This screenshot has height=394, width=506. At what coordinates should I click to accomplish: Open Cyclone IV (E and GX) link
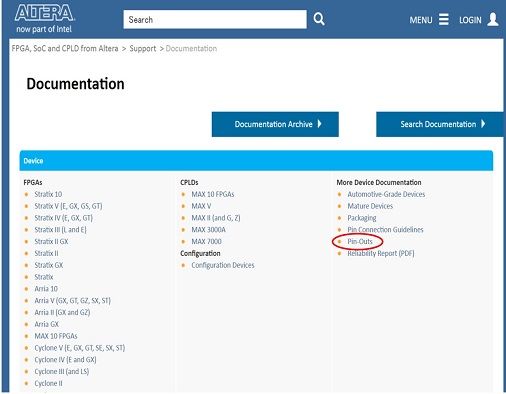pos(65,360)
